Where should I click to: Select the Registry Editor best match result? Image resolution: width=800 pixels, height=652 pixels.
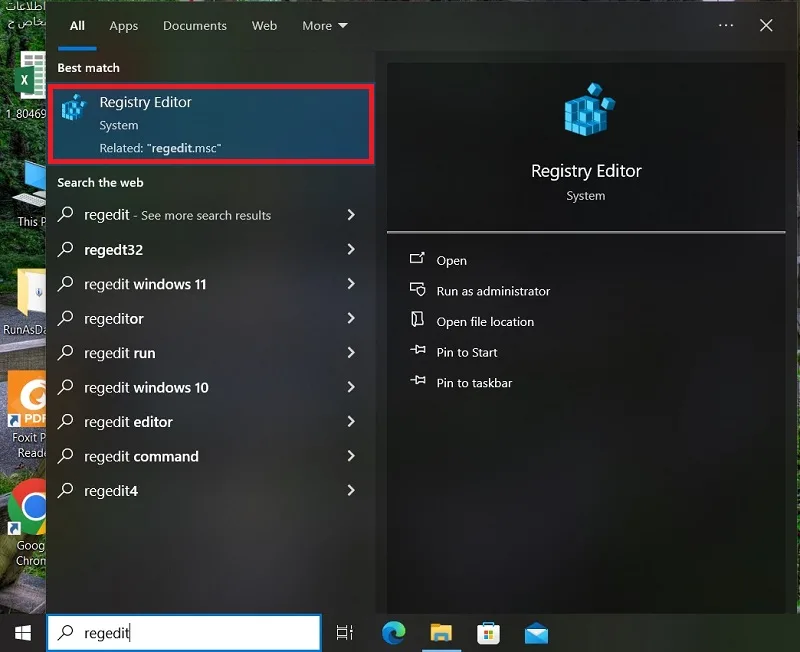click(211, 124)
